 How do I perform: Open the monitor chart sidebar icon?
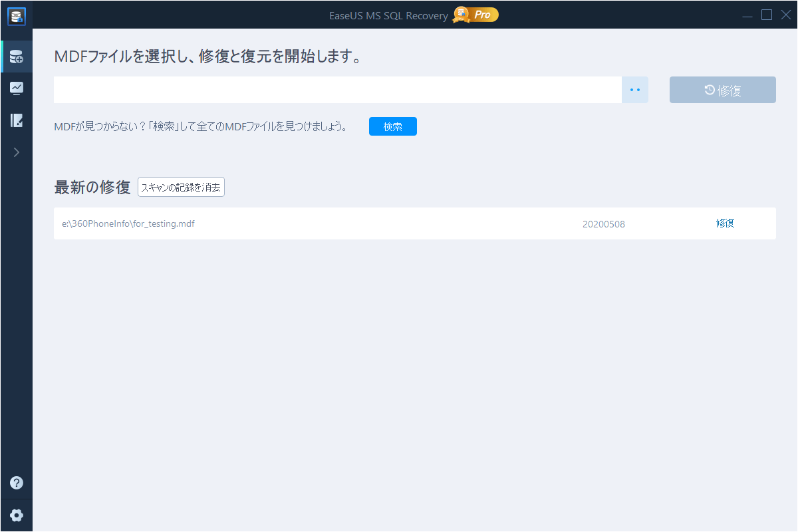(x=17, y=88)
